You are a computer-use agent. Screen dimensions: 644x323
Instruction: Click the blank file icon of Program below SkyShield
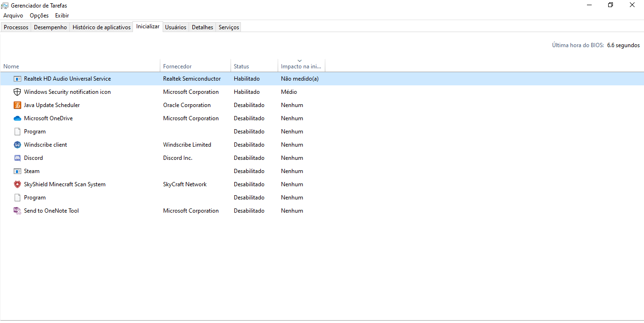pos(17,198)
